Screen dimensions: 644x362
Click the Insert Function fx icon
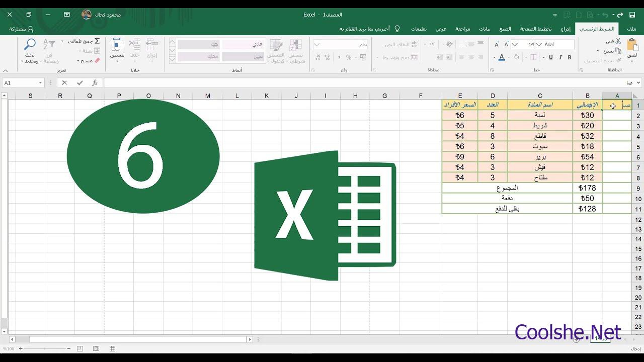pyautogui.click(x=95, y=82)
